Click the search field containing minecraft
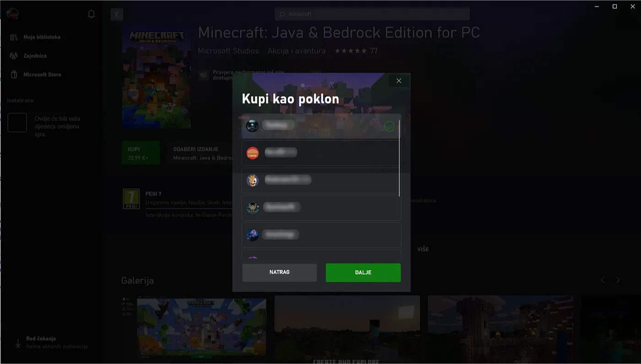 tap(372, 14)
